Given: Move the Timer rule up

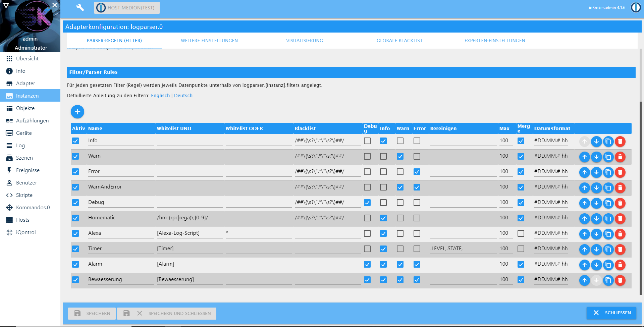Looking at the screenshot, I should pos(584,250).
